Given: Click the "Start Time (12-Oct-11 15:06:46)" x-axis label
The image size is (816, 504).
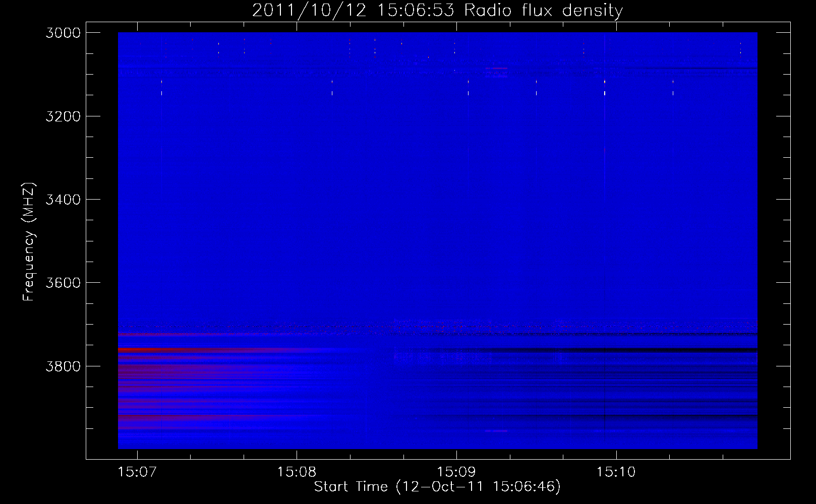Looking at the screenshot, I should coord(437,487).
